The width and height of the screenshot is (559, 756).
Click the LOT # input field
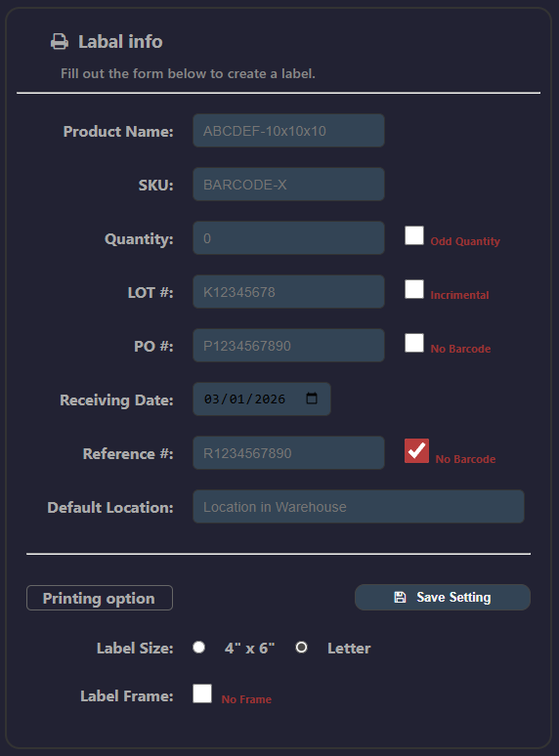[289, 292]
